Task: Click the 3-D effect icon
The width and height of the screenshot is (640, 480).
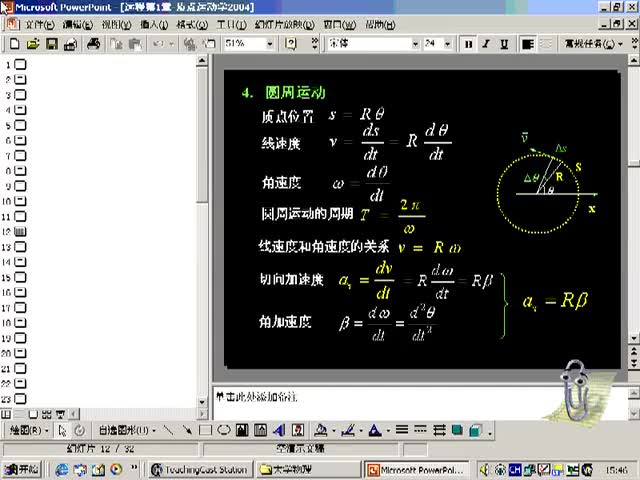Action: click(476, 430)
